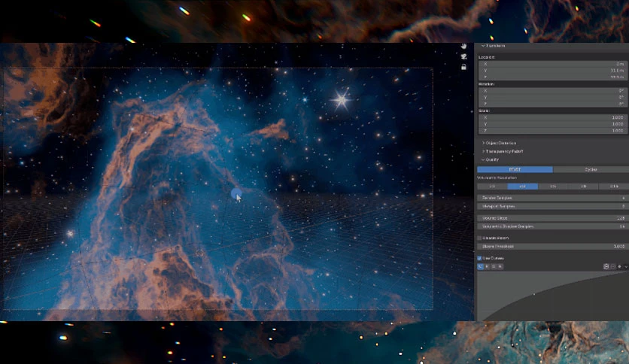Viewport: 629px width, 364px height.
Task: Click the Scale Z field
Action: click(553, 131)
